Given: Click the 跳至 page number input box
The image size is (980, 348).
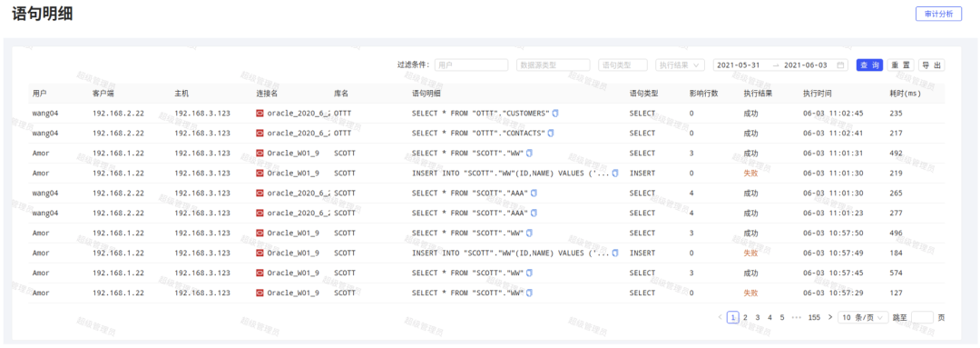Looking at the screenshot, I should click(x=923, y=317).
